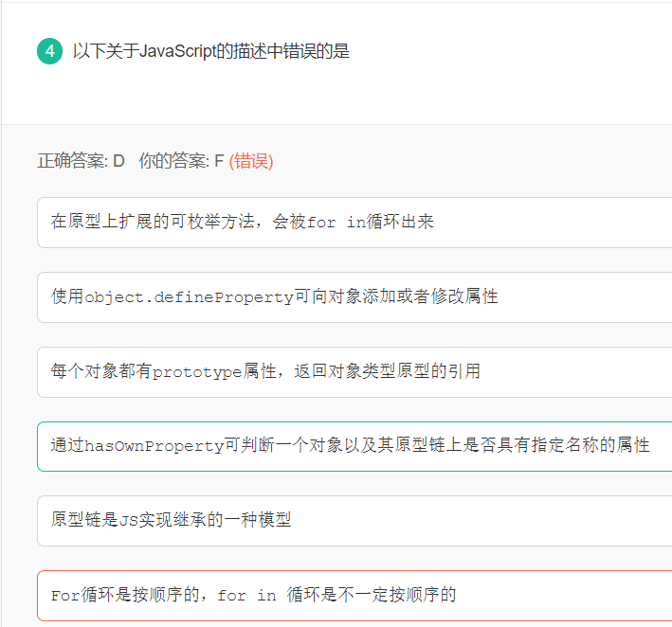
Task: Select option 原型链是JS实现继承的一种模型
Action: pos(354,521)
